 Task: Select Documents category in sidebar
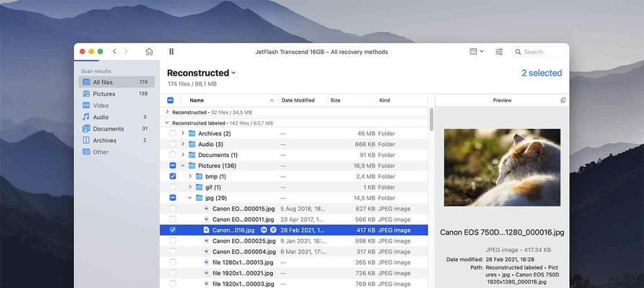117,129
